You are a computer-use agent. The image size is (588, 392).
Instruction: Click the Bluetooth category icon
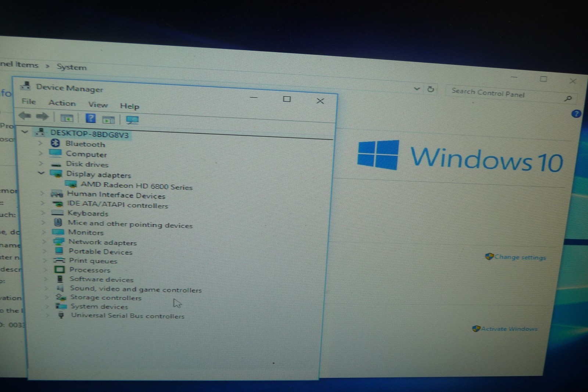(x=55, y=143)
